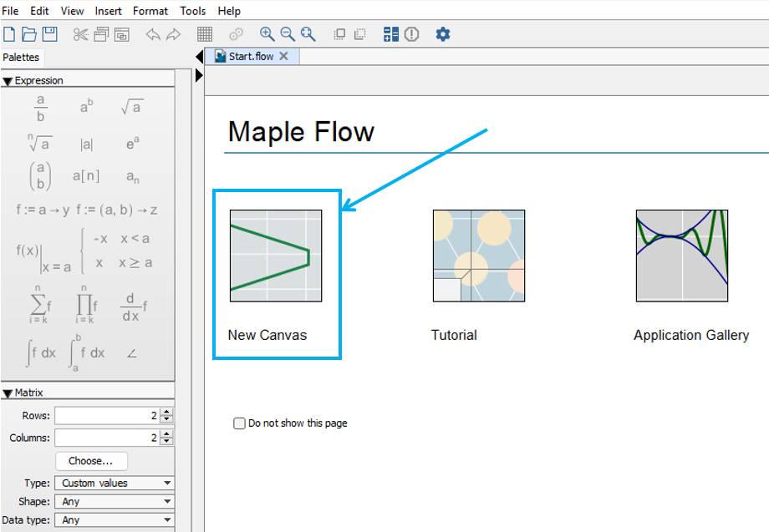Click the Redo arrow icon

(174, 34)
